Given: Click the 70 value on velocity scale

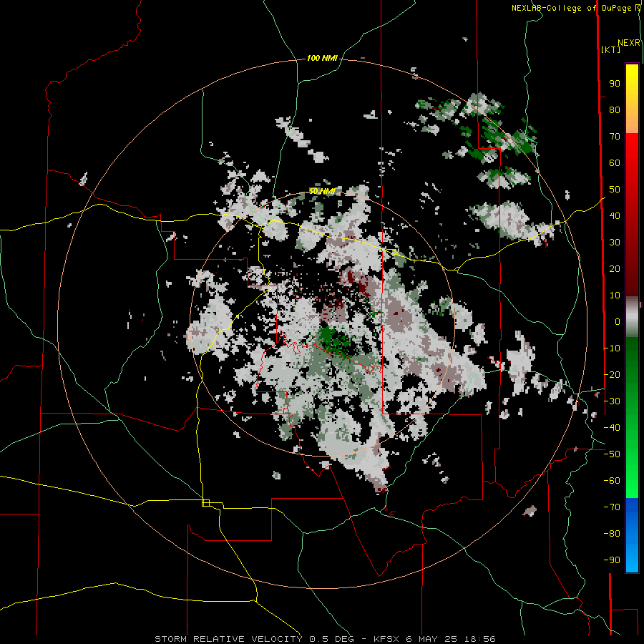Looking at the screenshot, I should pos(615,137).
